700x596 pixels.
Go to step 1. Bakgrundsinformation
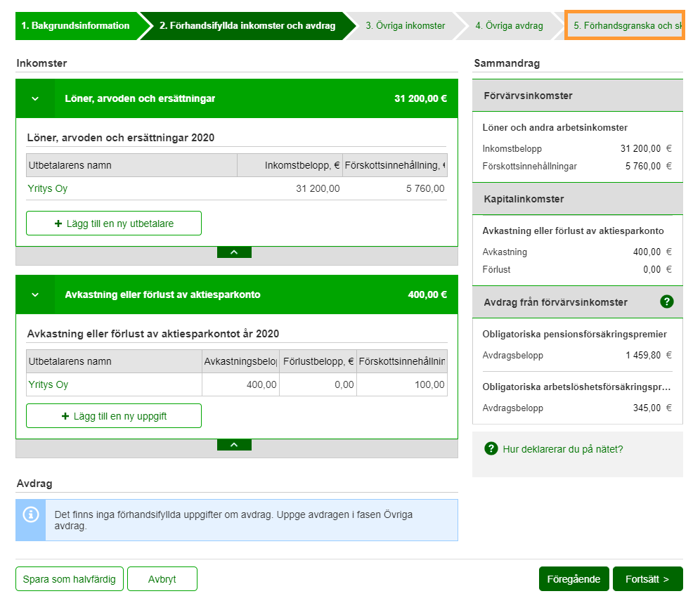tap(75, 26)
